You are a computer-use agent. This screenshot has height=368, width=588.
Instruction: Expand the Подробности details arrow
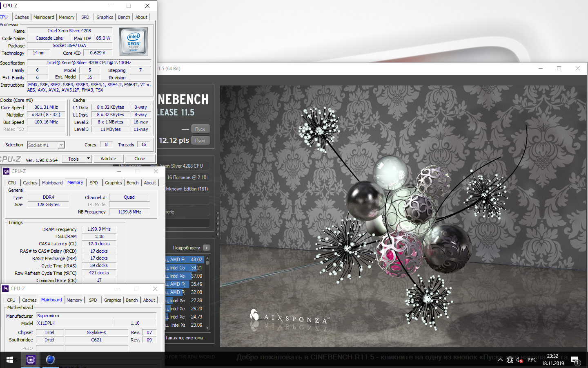(x=207, y=248)
